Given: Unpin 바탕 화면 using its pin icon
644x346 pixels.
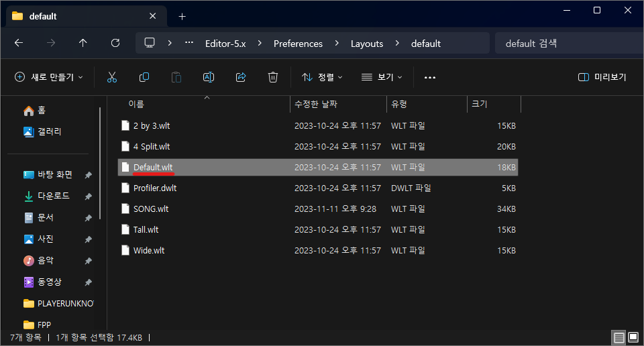Looking at the screenshot, I should 88,175.
